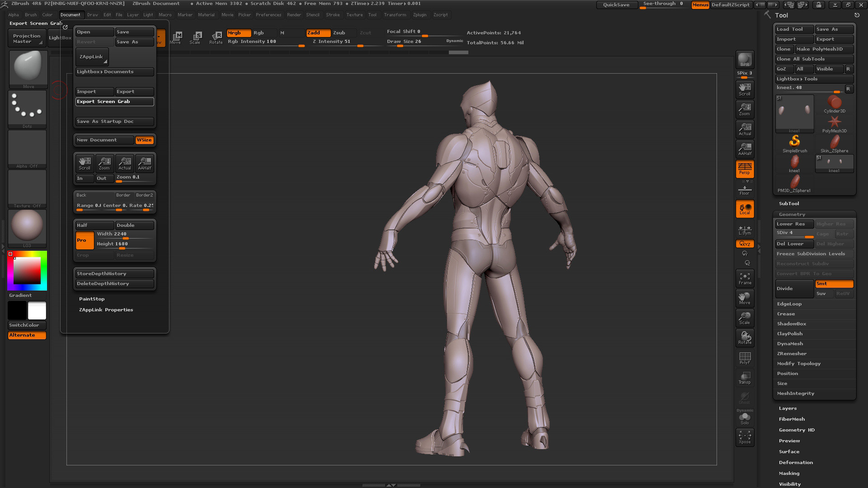Toggle the Persp perspective icon
This screenshot has height=488, width=868.
coord(745,169)
